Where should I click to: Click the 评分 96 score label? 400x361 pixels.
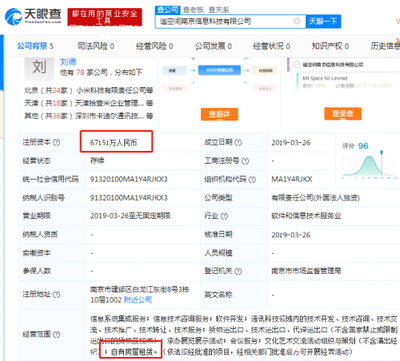pyautogui.click(x=355, y=146)
